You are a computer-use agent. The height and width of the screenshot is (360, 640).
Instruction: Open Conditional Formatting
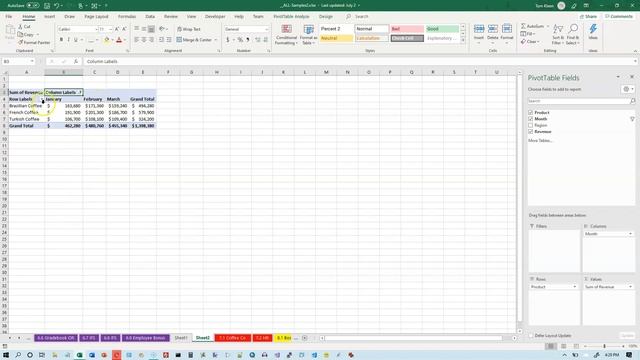286,35
